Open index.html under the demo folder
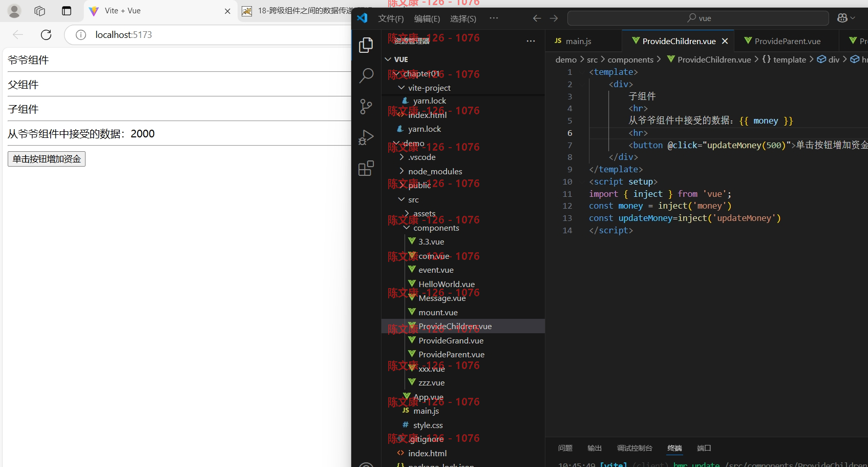Screen dimensions: 868x467 click(427, 453)
